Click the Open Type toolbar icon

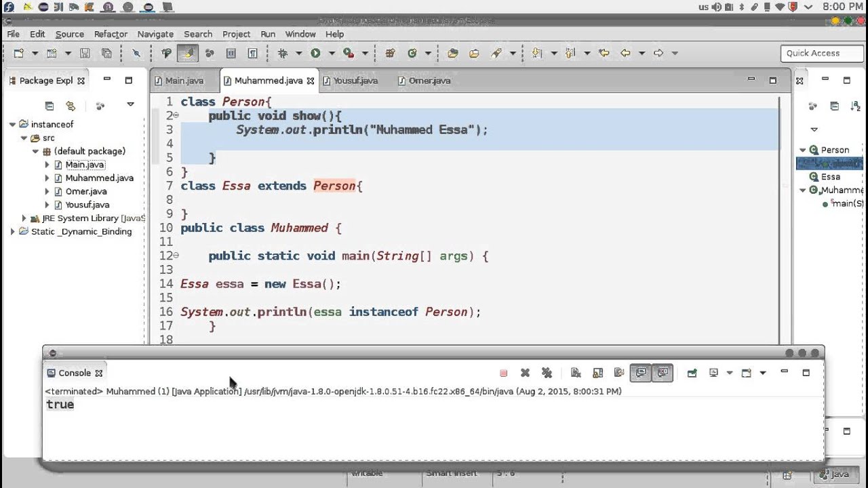(452, 53)
